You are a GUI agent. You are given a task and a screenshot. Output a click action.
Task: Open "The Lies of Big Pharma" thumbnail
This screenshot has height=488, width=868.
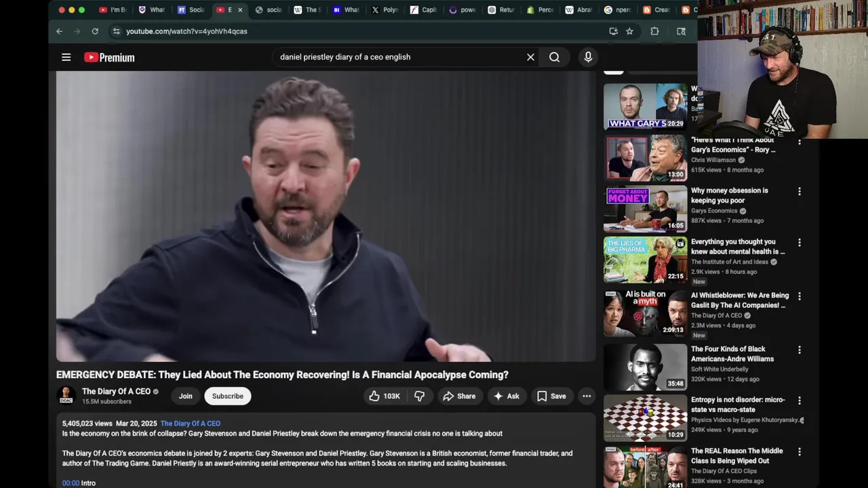645,260
